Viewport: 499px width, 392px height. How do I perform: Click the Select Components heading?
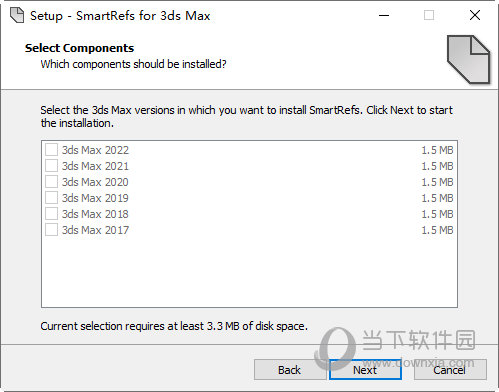(x=79, y=48)
